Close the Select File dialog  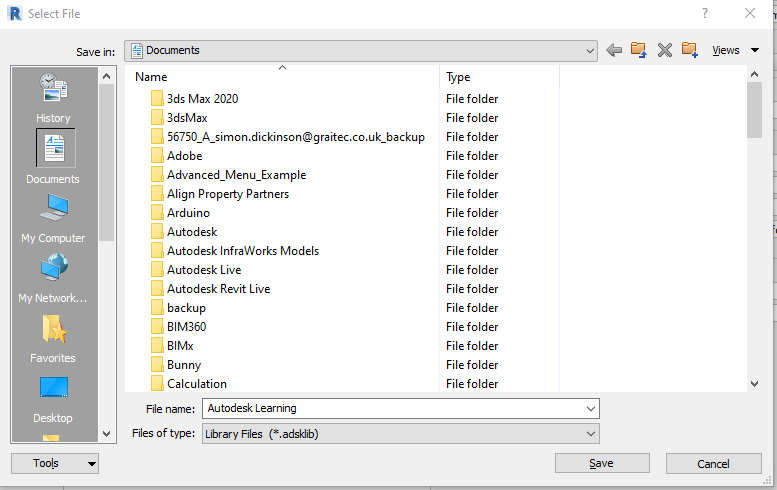pos(750,13)
